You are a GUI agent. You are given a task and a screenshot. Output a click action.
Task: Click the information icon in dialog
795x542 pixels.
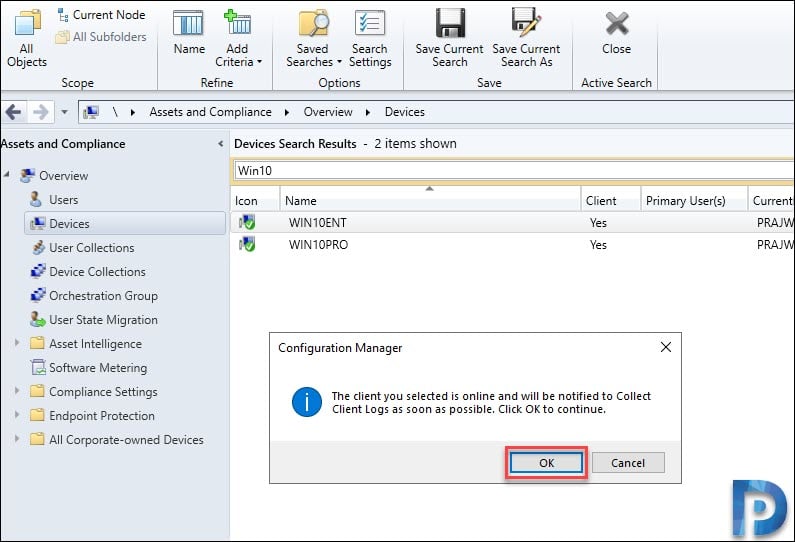[x=307, y=402]
